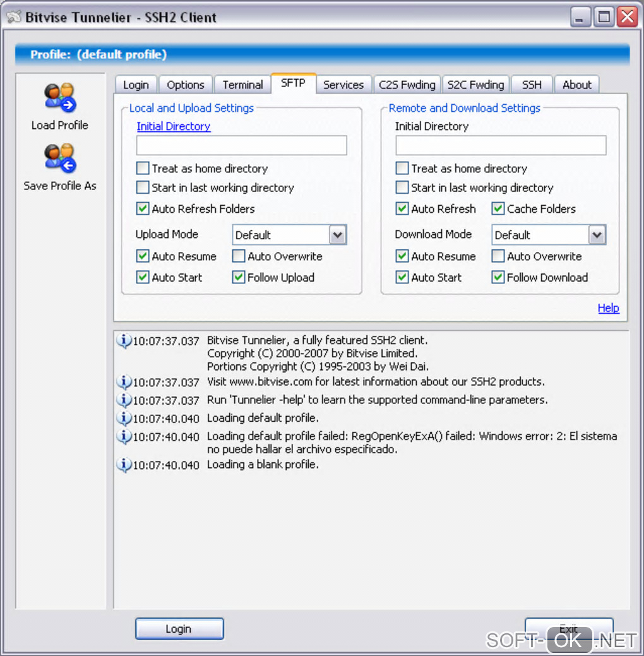Enable download Auto Overwrite
Image resolution: width=644 pixels, height=656 pixels.
498,256
